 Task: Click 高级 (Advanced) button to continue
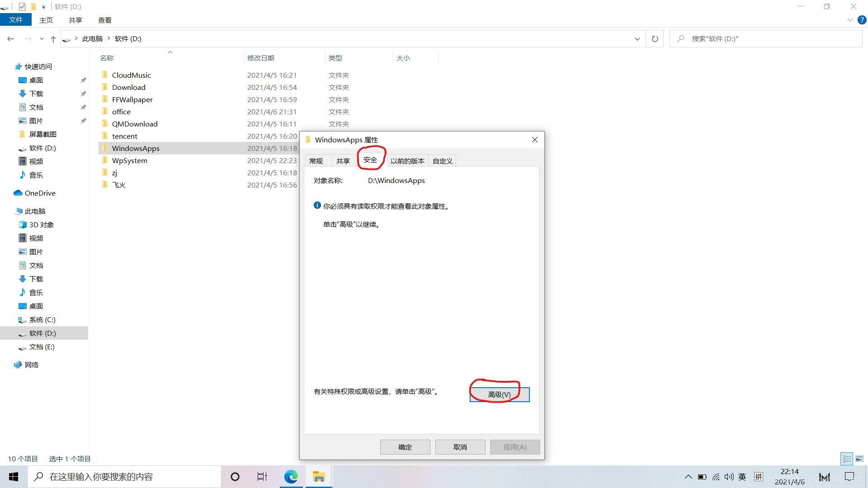click(500, 394)
